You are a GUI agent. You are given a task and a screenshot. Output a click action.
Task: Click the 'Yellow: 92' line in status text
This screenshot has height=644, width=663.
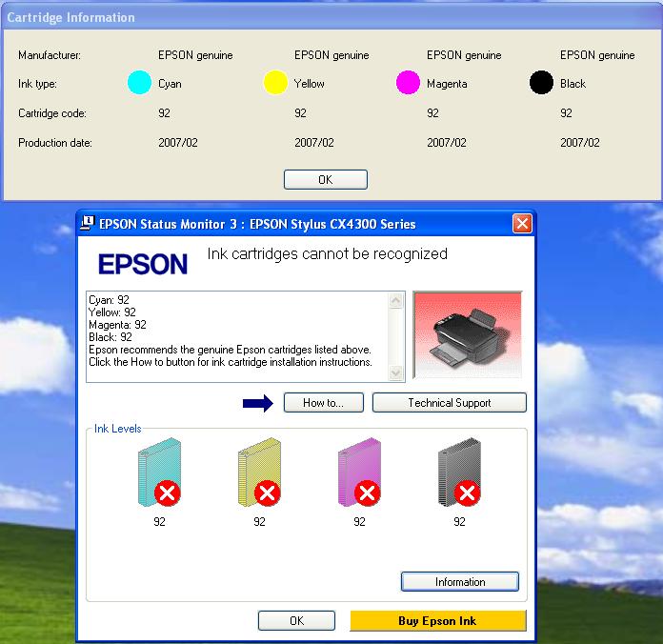coord(112,312)
